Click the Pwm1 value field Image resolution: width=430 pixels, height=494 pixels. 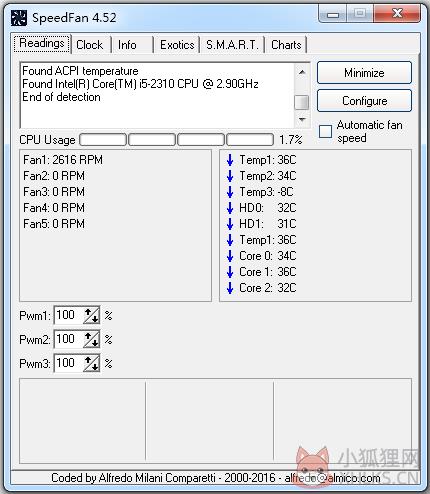tap(68, 315)
